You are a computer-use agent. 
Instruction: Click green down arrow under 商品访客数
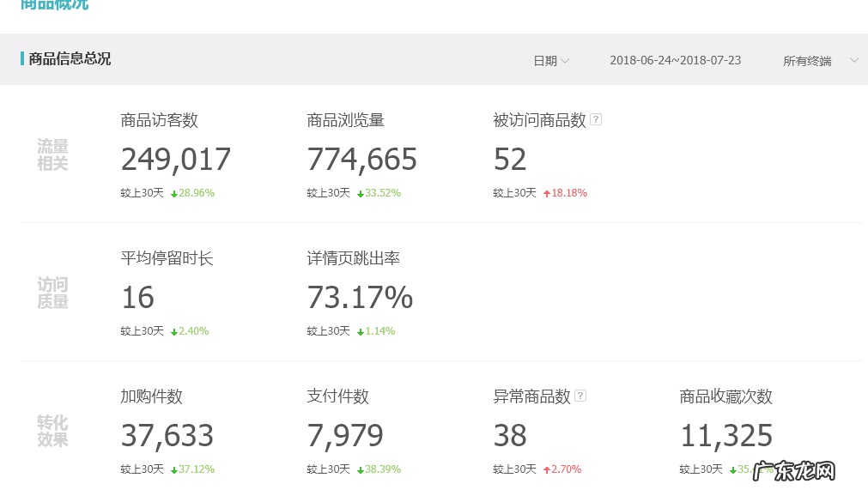[x=174, y=194]
